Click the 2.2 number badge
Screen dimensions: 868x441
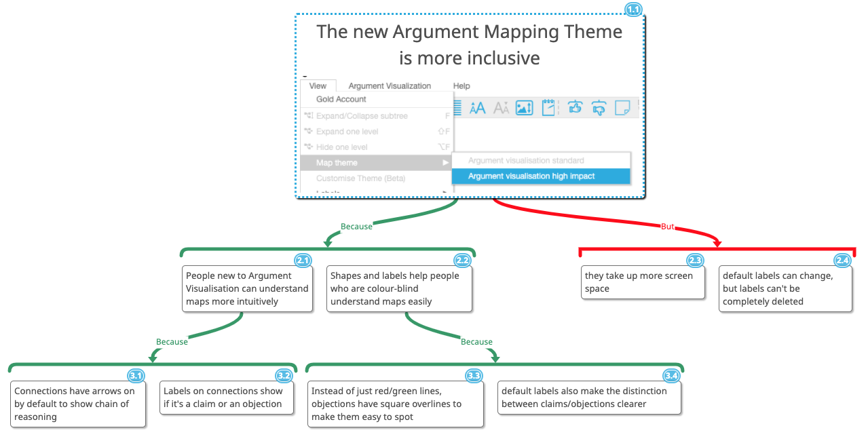463,260
